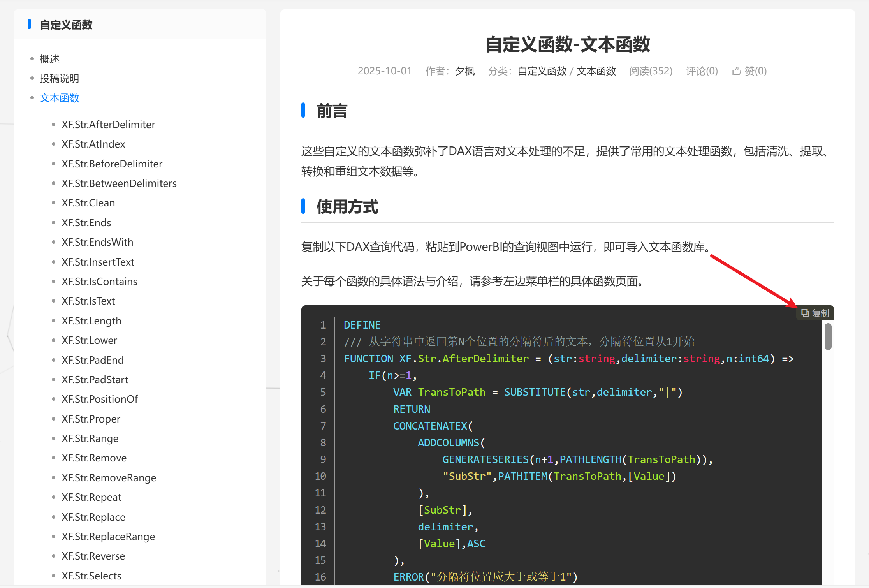Open XF.Str.Selects function page
The image size is (869, 588).
pos(91,576)
